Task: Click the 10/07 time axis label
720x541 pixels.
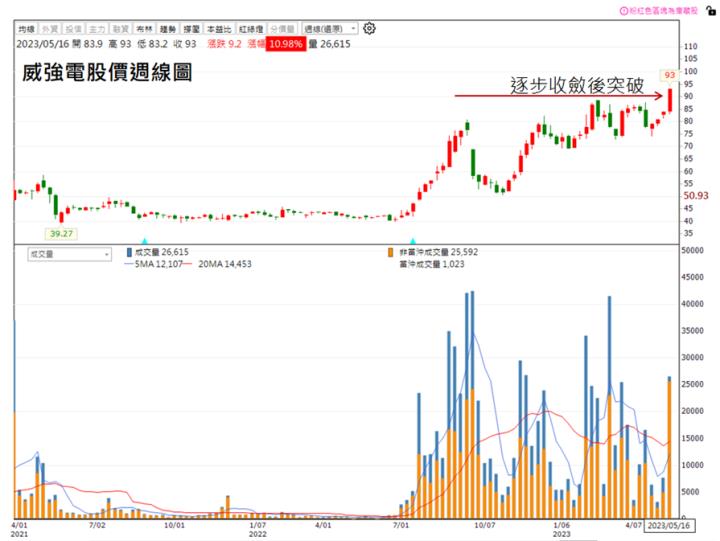Action: pos(485,525)
